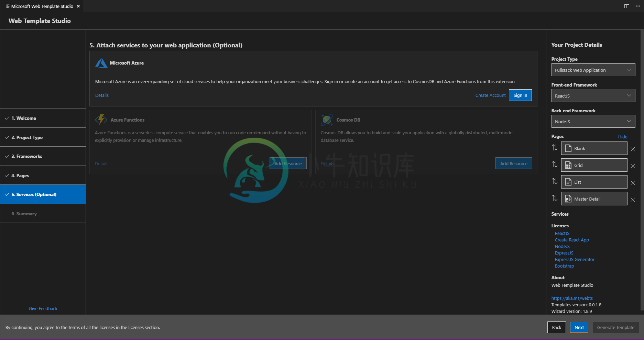Click the Give Feedback link
The image size is (644, 340).
(43, 308)
